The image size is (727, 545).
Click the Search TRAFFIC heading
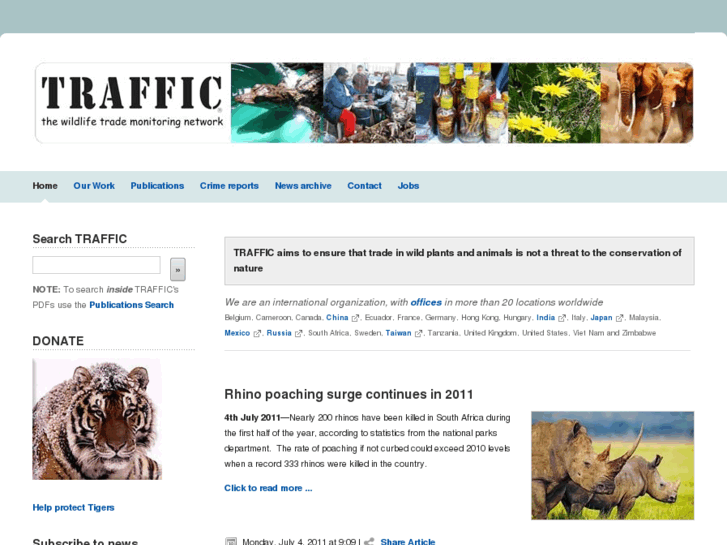[80, 239]
